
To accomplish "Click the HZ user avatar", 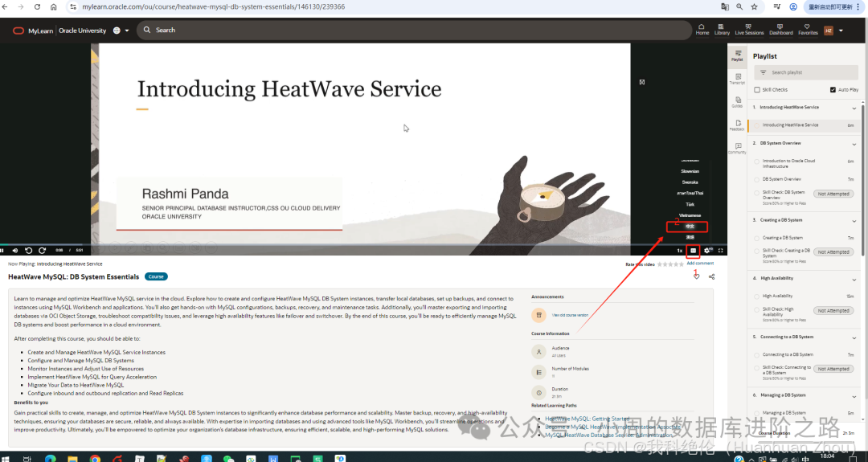I will [828, 31].
